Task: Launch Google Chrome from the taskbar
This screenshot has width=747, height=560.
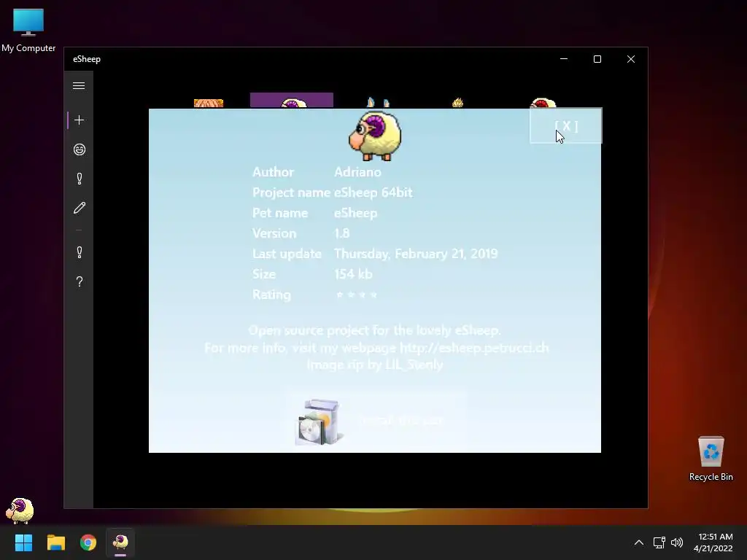Action: 88,542
